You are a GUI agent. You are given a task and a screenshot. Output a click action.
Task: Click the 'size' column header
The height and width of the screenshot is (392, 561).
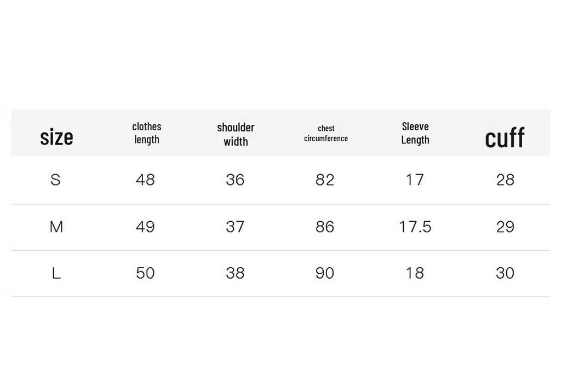coord(56,137)
